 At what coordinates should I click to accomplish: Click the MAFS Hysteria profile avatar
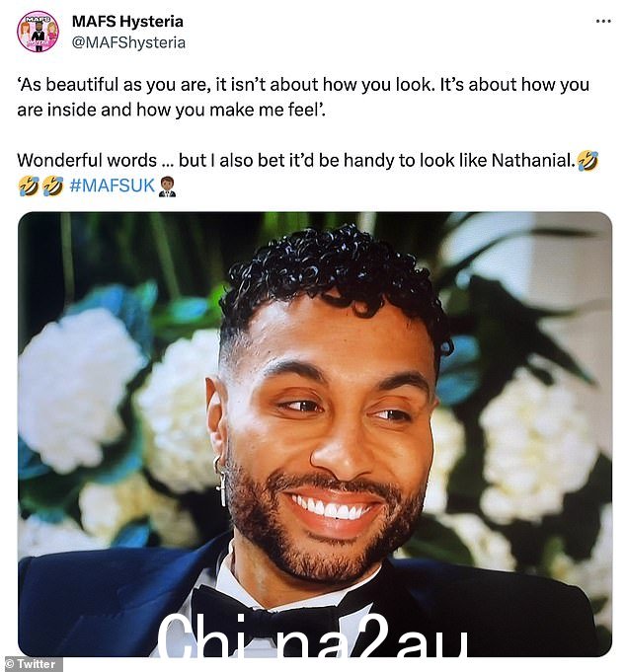(x=38, y=32)
